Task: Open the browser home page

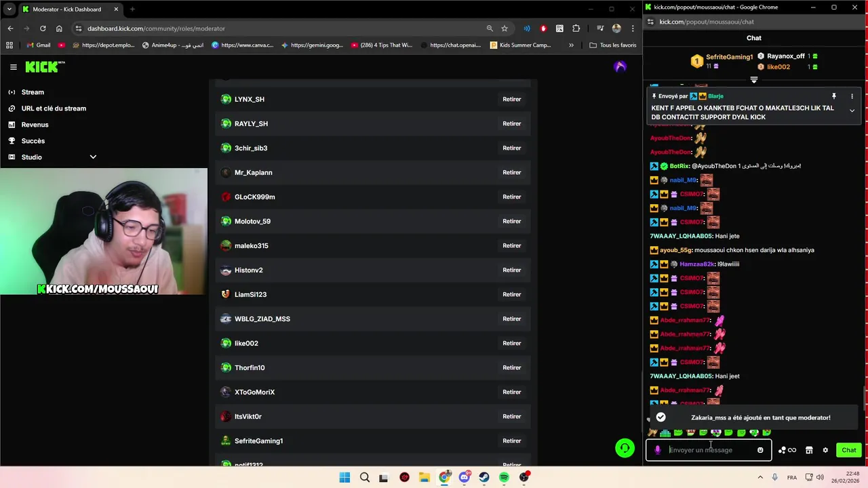Action: pos(59,28)
